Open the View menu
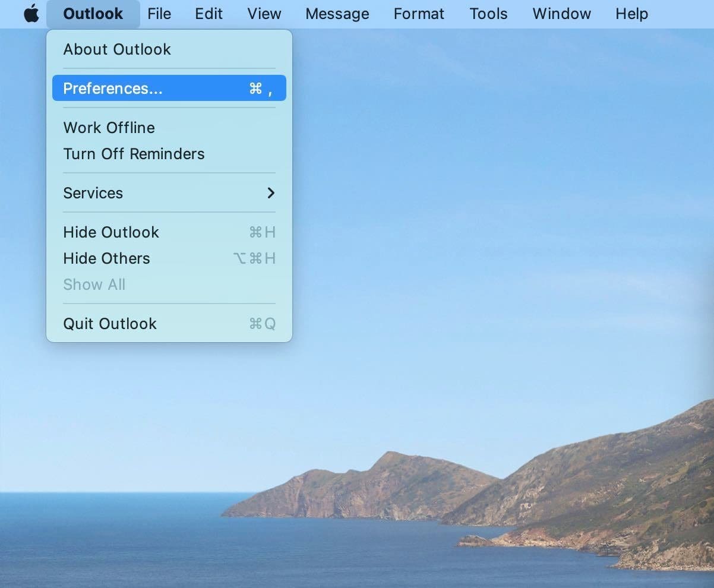The height and width of the screenshot is (588, 714). pos(264,14)
